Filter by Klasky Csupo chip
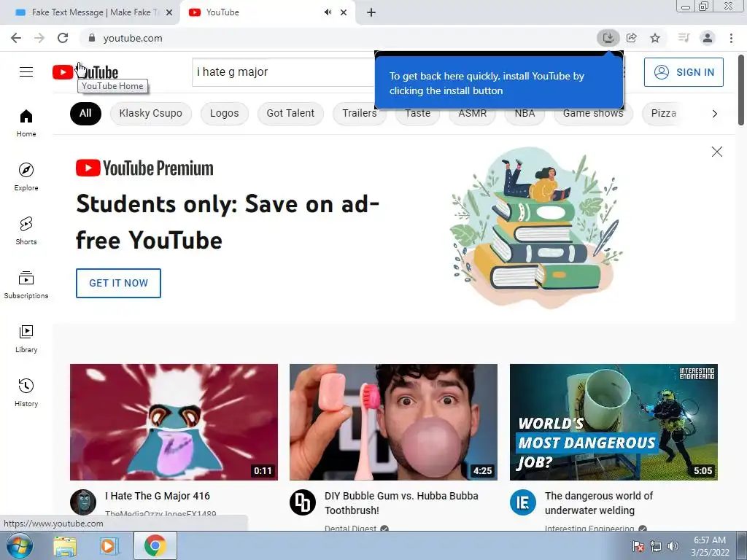Screen dimensions: 747x560 point(150,113)
